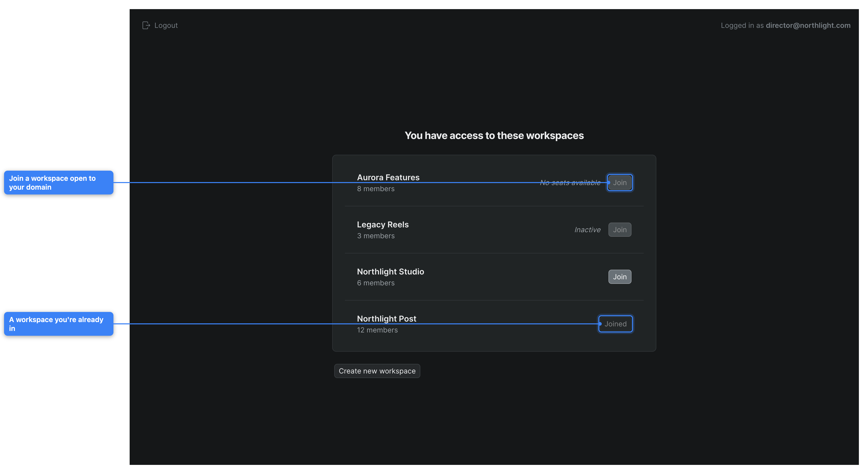Click the '8 members' count text
This screenshot has width=868, height=474.
click(x=376, y=189)
